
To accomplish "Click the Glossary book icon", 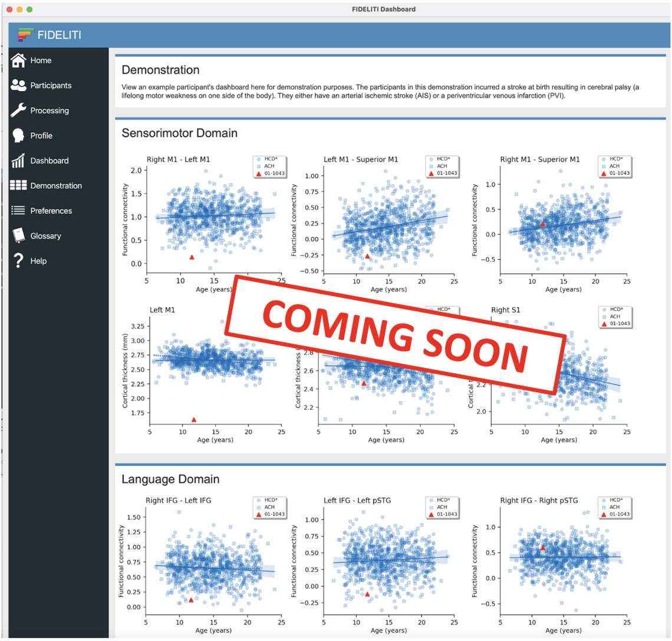I will click(x=19, y=235).
